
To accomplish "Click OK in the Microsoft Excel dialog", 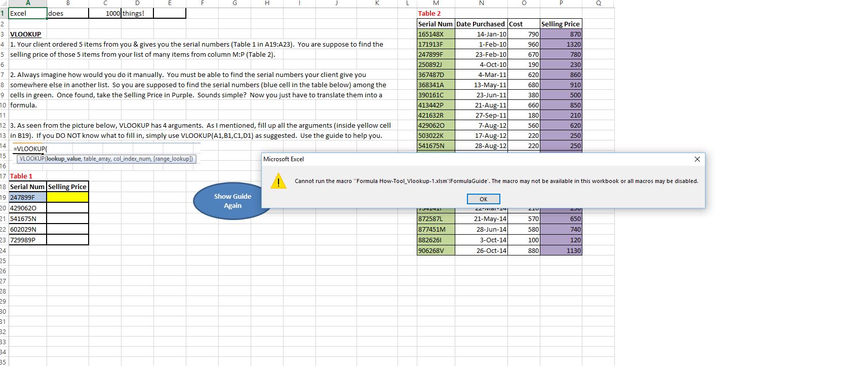I will click(483, 199).
